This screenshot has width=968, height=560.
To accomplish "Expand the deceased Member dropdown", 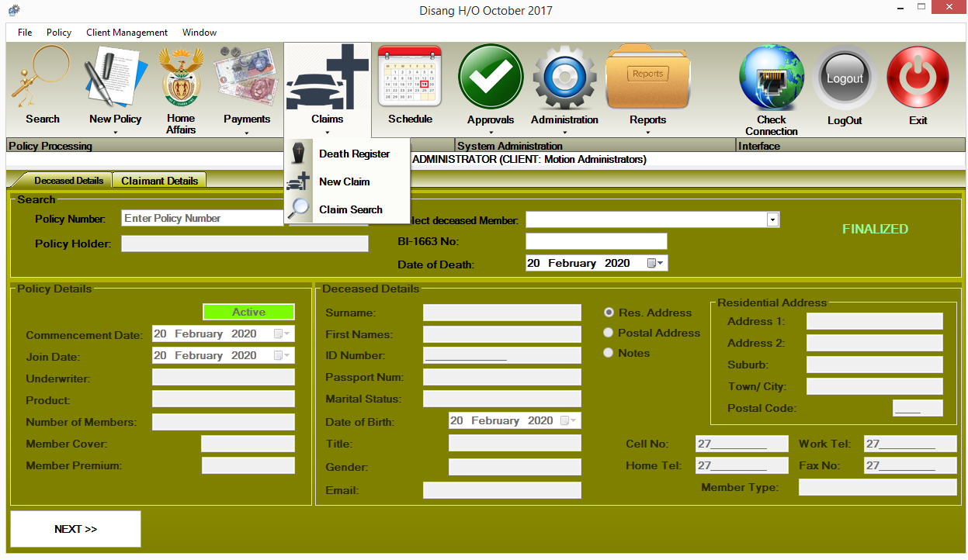I will [772, 220].
